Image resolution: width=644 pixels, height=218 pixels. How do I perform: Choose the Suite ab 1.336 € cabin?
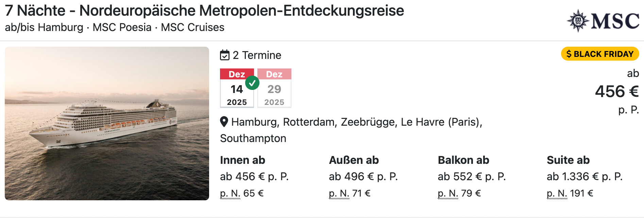point(584,176)
